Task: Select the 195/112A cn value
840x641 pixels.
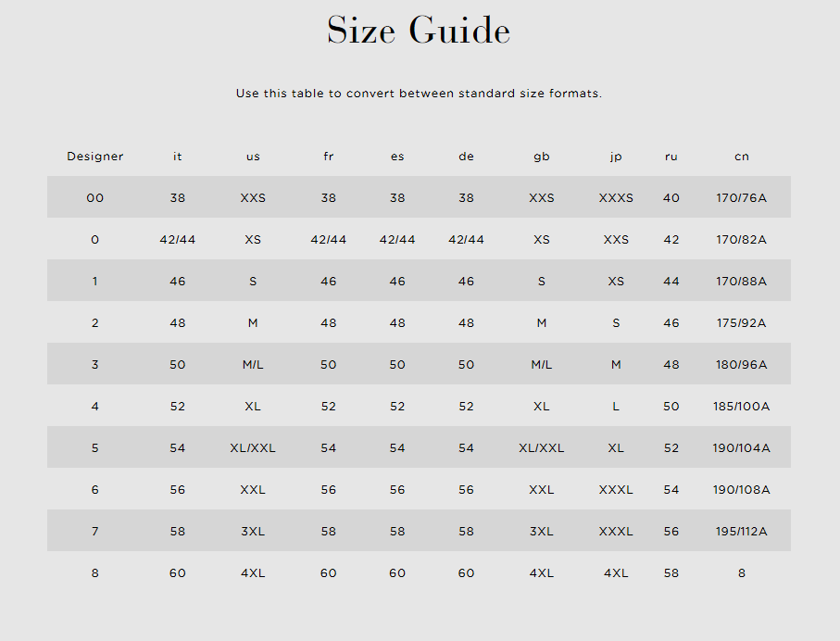Action: click(742, 531)
